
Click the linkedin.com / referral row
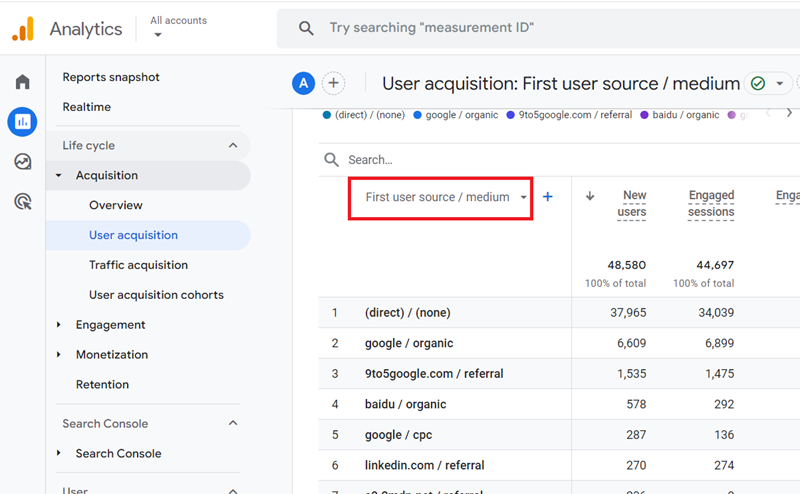tap(559, 465)
